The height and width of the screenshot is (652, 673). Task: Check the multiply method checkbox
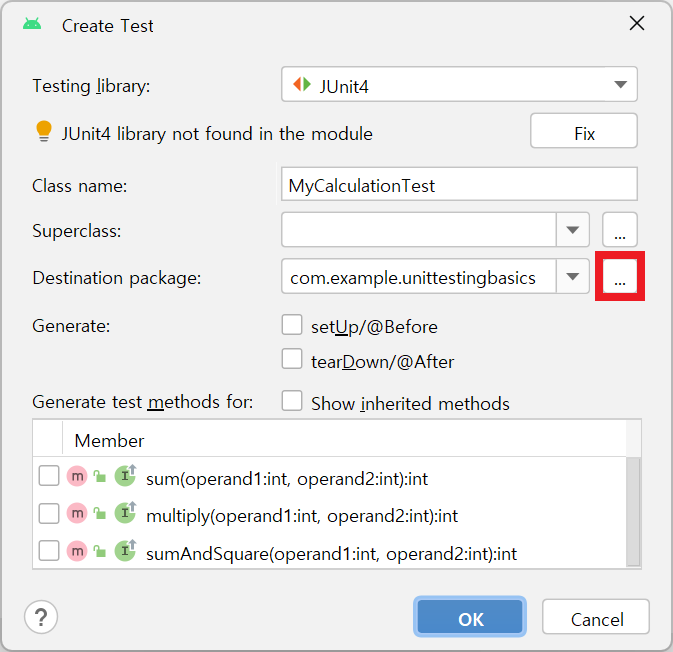coord(49,513)
